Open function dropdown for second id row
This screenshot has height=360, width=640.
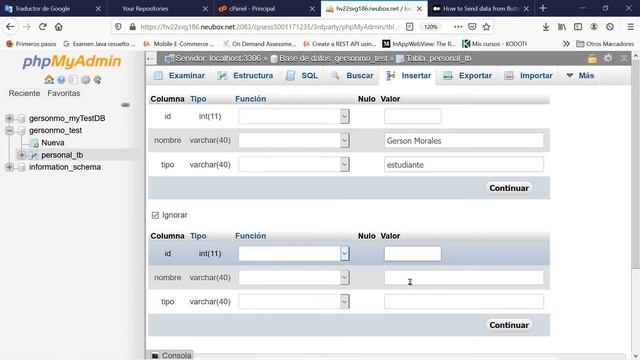click(x=294, y=253)
